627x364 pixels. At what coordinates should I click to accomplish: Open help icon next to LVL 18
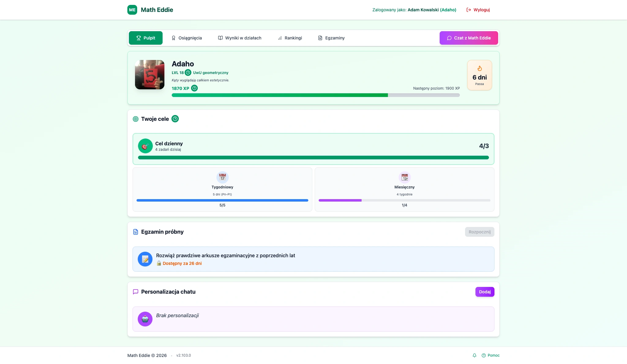(188, 72)
